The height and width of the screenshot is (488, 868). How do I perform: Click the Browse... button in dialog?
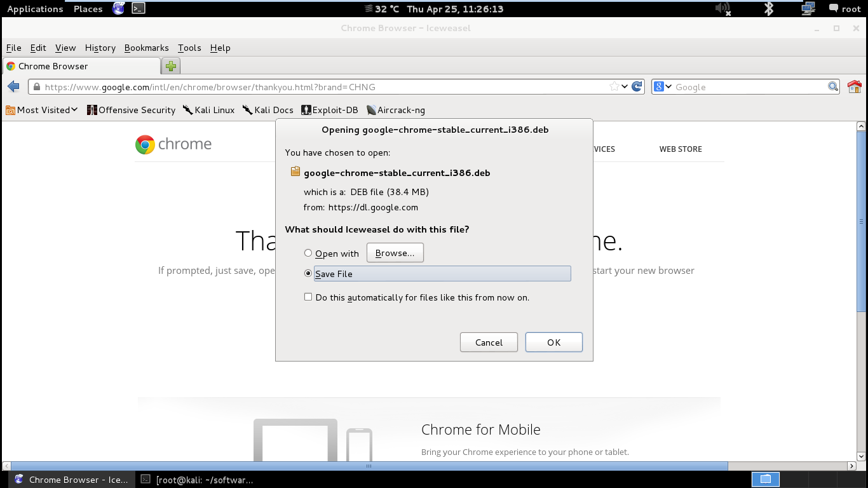tap(395, 253)
